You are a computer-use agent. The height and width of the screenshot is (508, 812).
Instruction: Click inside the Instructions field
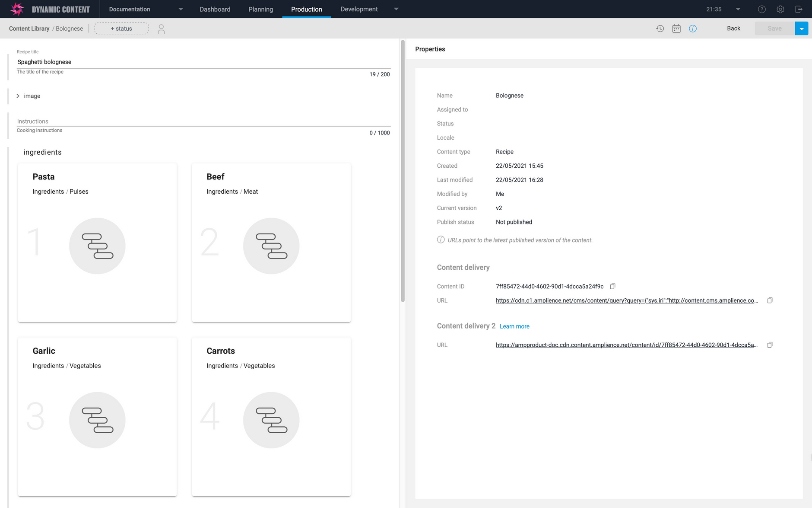173,121
